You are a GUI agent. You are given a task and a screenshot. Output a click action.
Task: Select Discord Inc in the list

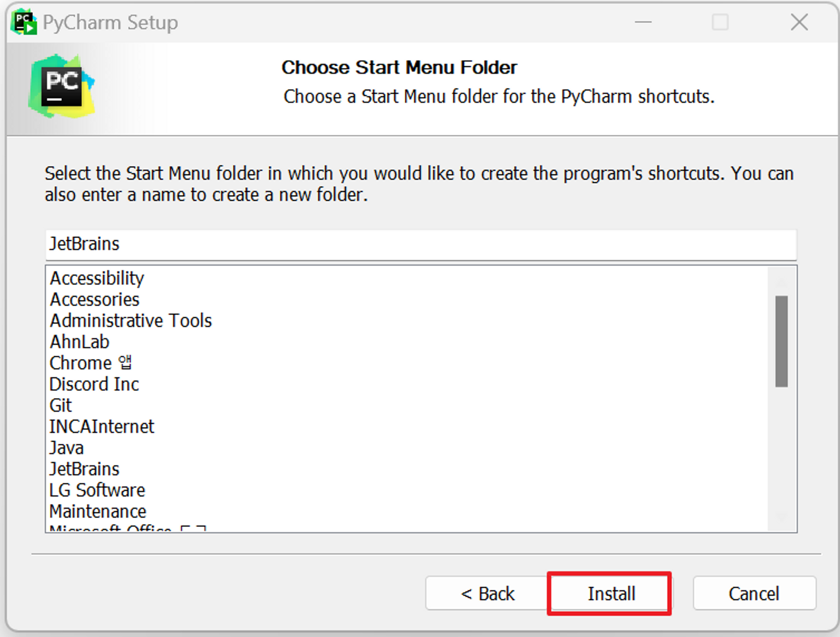94,384
